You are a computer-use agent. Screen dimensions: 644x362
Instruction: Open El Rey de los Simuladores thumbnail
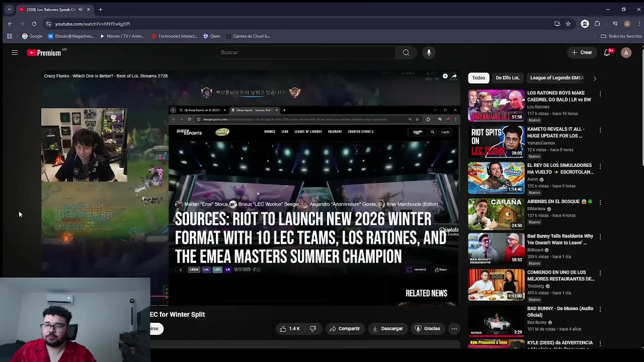click(x=496, y=178)
